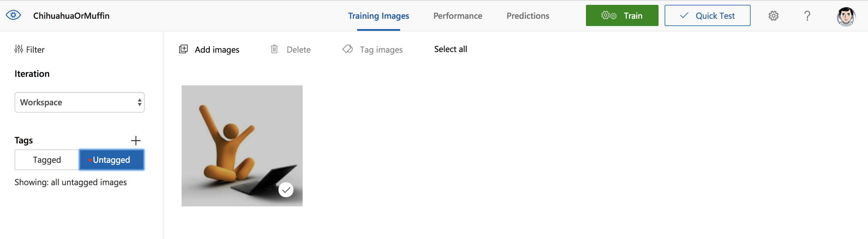Image resolution: width=868 pixels, height=239 pixels.
Task: Toggle the checkmark on the image thumbnail
Action: (286, 190)
